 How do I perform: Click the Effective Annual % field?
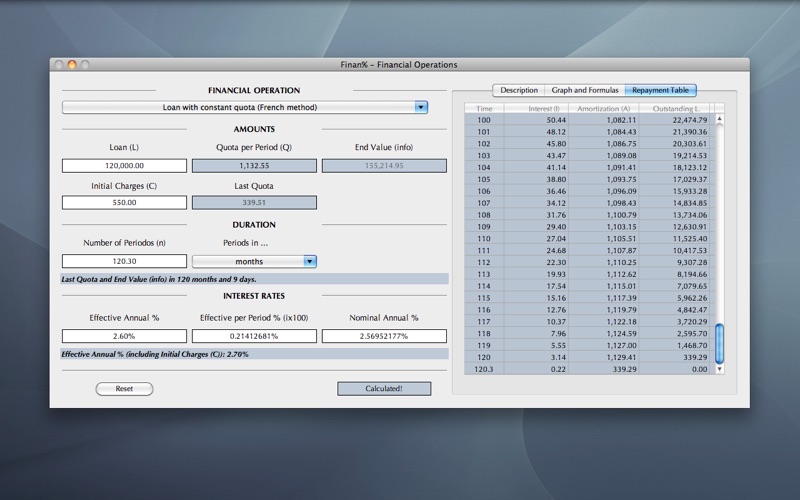(124, 336)
